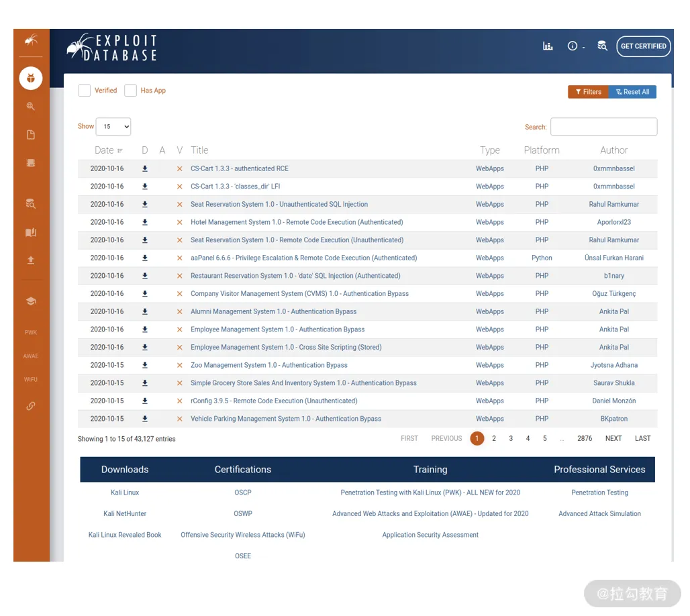Download the rConfig 3.9.5 exploit
Screen dimensions: 690x616
click(145, 401)
